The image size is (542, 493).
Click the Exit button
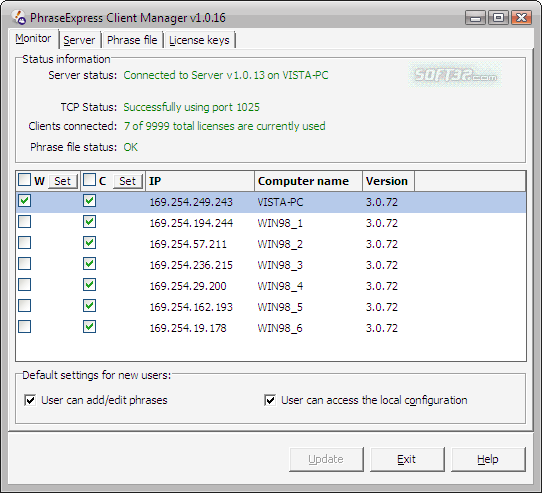click(x=407, y=459)
